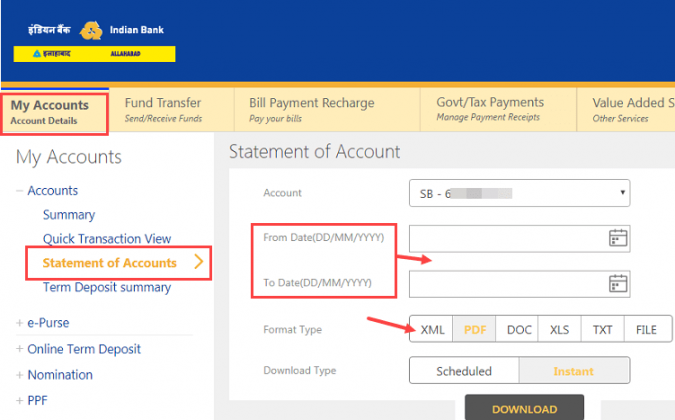Click the Account field label
This screenshot has width=675, height=420.
pos(282,193)
